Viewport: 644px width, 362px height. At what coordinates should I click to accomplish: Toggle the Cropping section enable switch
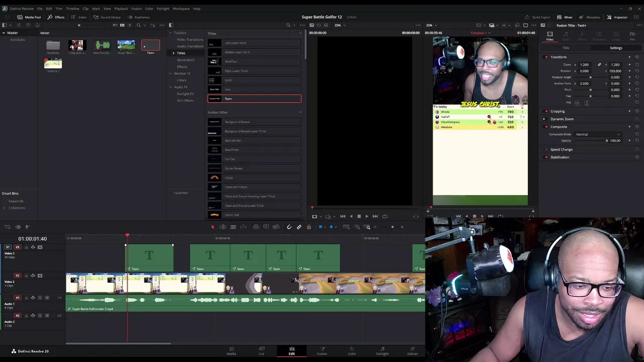click(x=546, y=111)
